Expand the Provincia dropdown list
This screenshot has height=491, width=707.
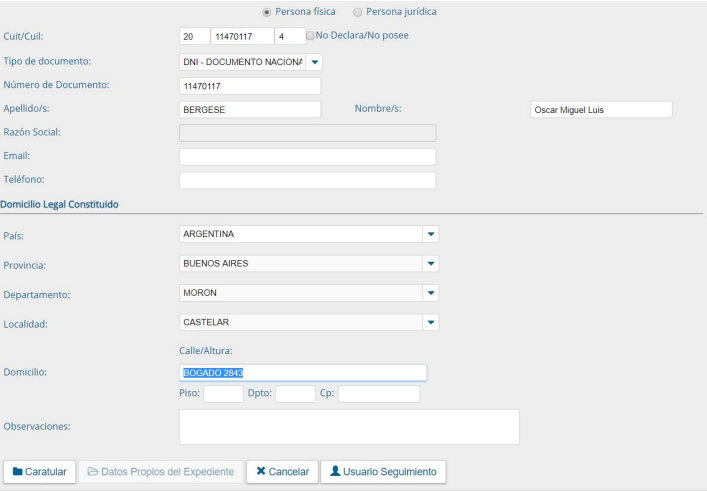pyautogui.click(x=432, y=264)
